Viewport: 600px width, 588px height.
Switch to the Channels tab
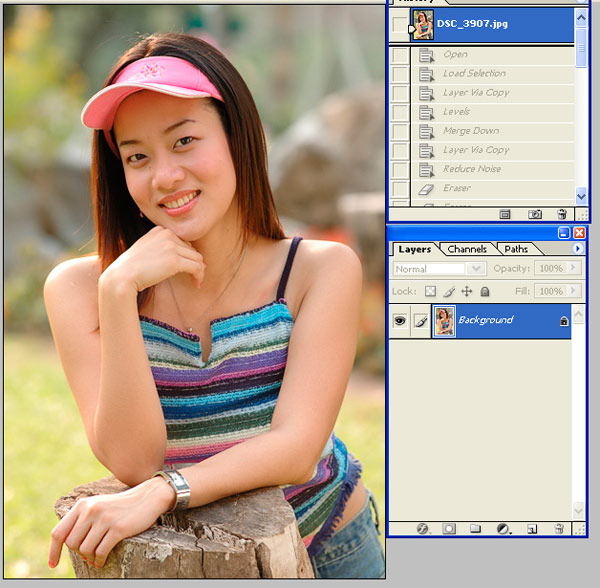[x=467, y=249]
